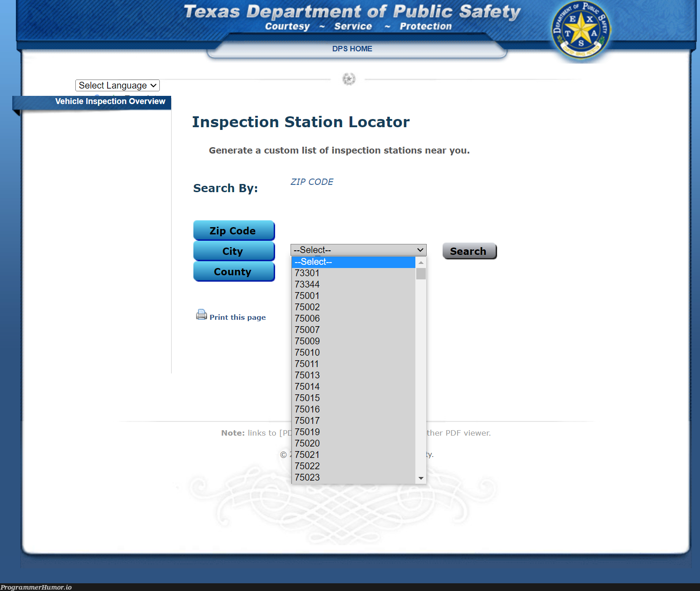Select zip code 73344
Screen dimensions: 700x591
[x=353, y=284]
